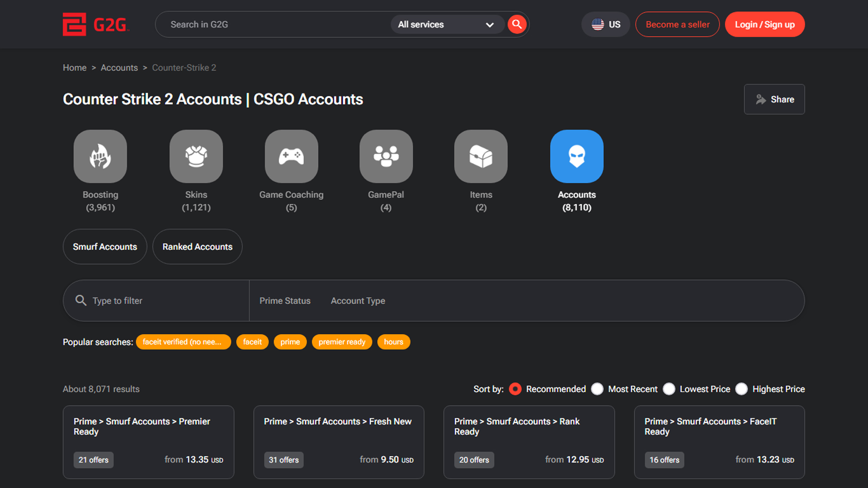Select the premier ready search tag
Viewport: 868px width, 488px height.
point(342,342)
